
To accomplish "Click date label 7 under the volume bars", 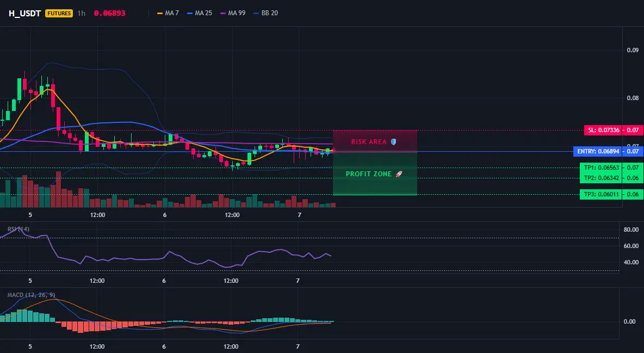I will (299, 215).
